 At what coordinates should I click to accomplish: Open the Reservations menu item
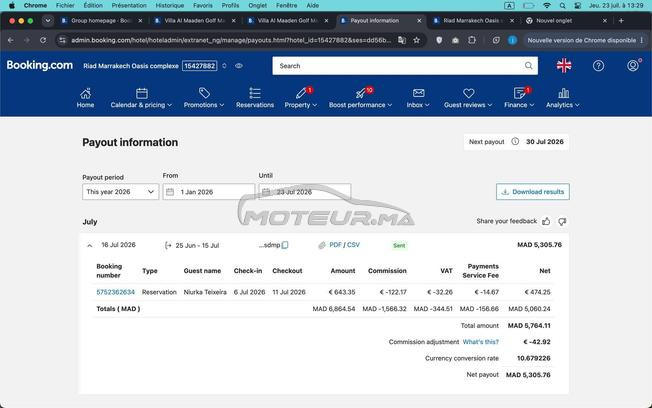point(255,98)
